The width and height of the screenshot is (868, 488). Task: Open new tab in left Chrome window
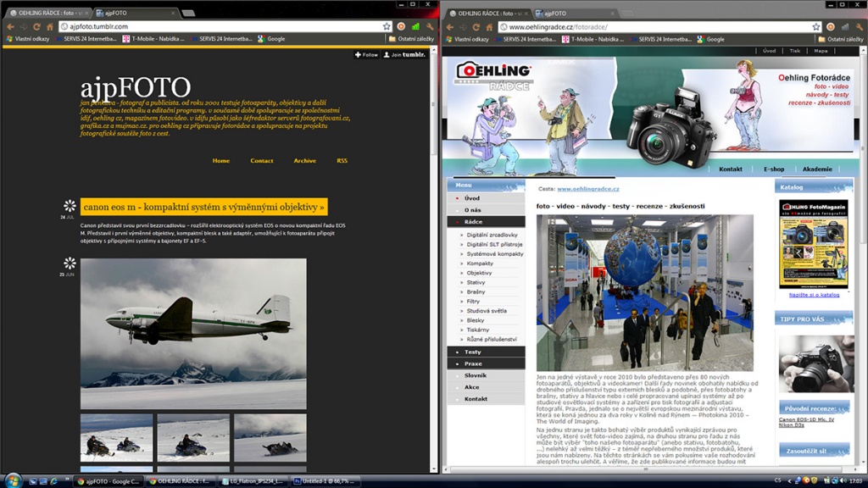click(x=188, y=13)
